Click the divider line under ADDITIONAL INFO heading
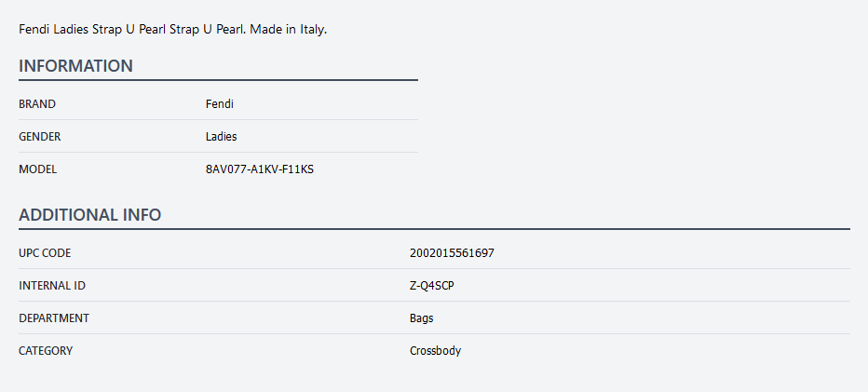This screenshot has width=868, height=392. point(434,229)
